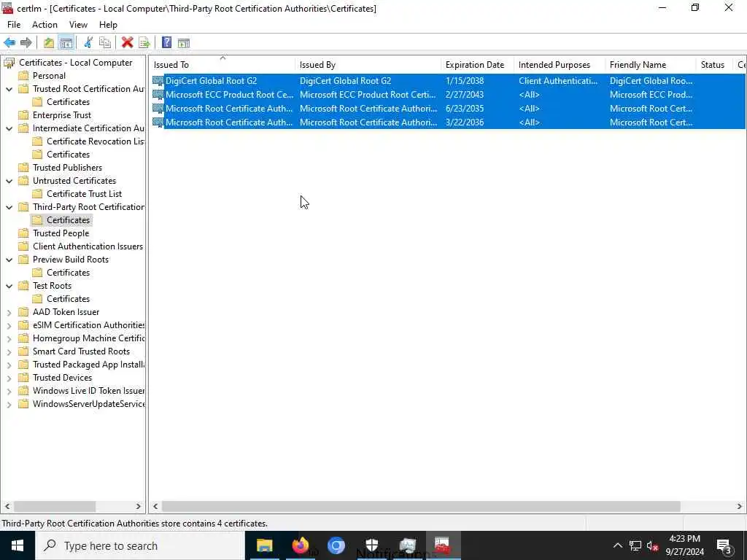
Task: Open Chrome from the taskbar
Action: [336, 545]
